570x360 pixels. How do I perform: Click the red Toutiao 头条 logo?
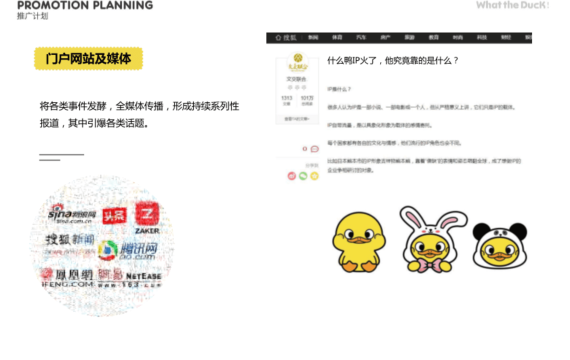114,216
